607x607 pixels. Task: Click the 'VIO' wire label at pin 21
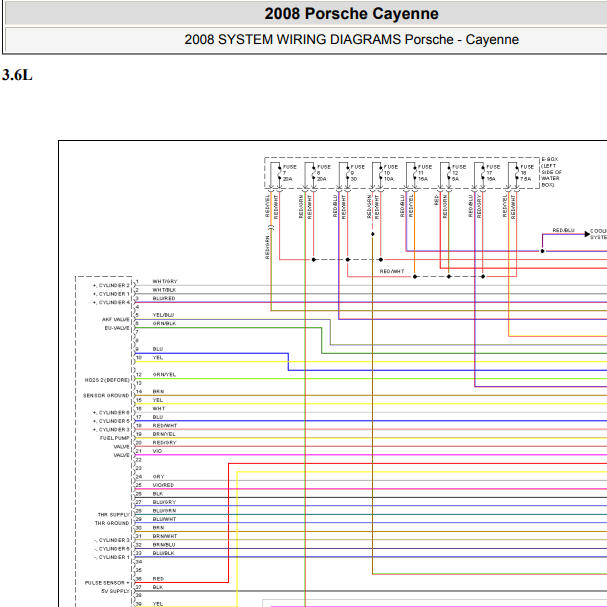(157, 451)
